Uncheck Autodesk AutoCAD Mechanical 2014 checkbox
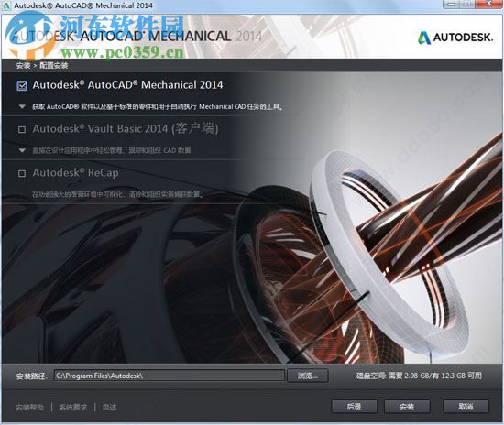The height and width of the screenshot is (425, 504). [x=22, y=85]
